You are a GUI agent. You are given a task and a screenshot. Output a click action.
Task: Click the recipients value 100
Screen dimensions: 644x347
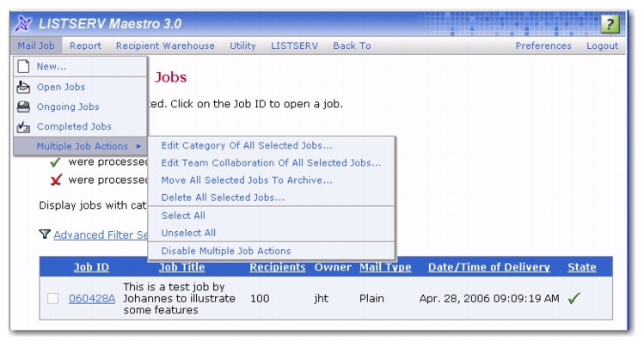click(260, 299)
